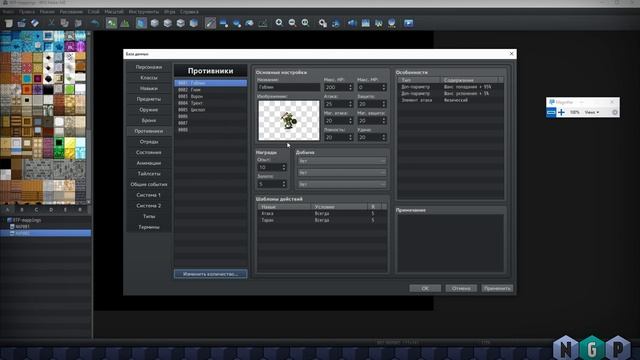Click the Применить button
640x360 pixels.
tap(497, 288)
